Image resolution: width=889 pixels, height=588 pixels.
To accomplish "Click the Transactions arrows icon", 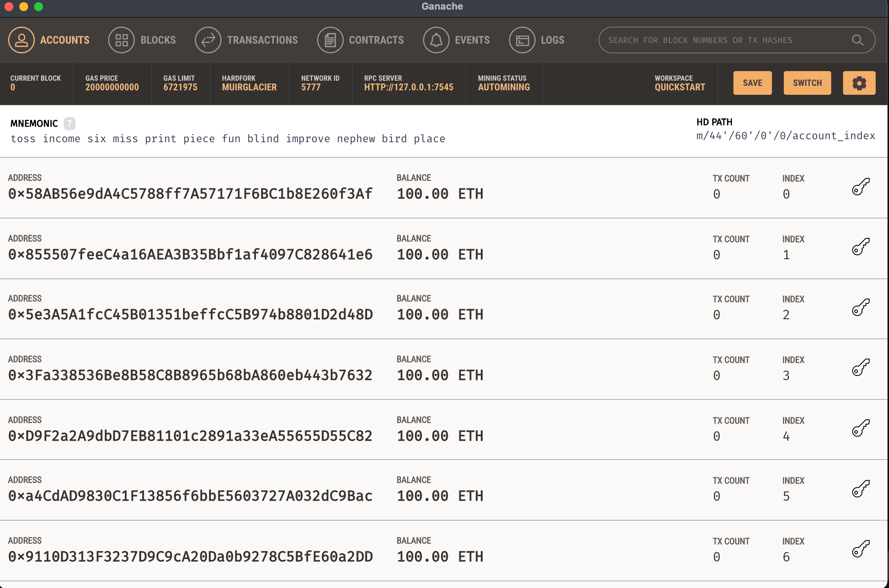I will pyautogui.click(x=208, y=40).
